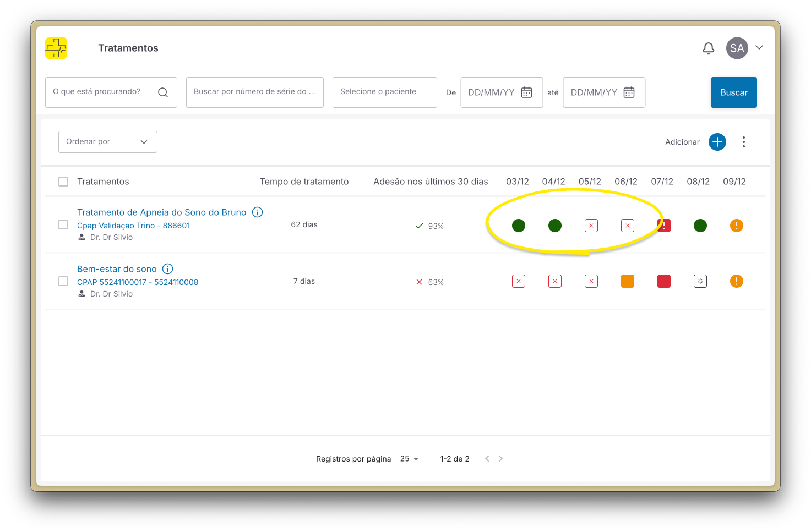Open the Selecione o paciente selector
Viewport: 811px width, 532px height.
pyautogui.click(x=384, y=92)
